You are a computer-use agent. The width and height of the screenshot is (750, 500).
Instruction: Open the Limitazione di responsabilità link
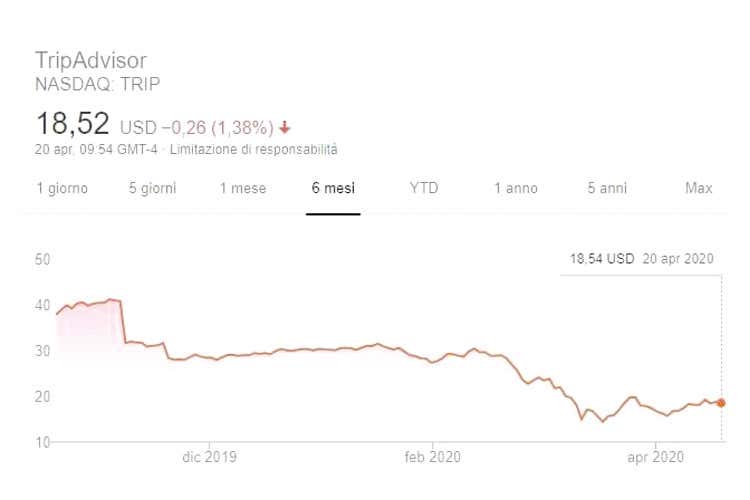click(254, 149)
